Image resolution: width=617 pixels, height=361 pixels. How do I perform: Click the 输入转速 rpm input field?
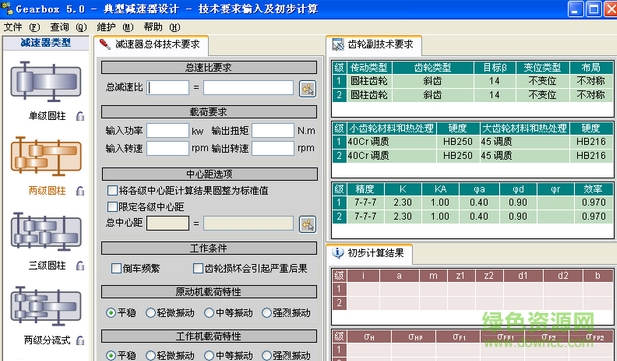coord(168,148)
